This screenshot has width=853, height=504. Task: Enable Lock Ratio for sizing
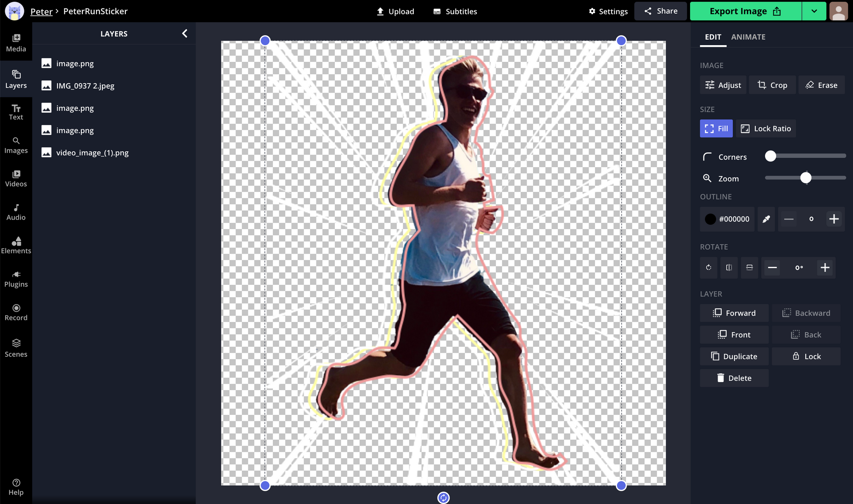tap(766, 128)
